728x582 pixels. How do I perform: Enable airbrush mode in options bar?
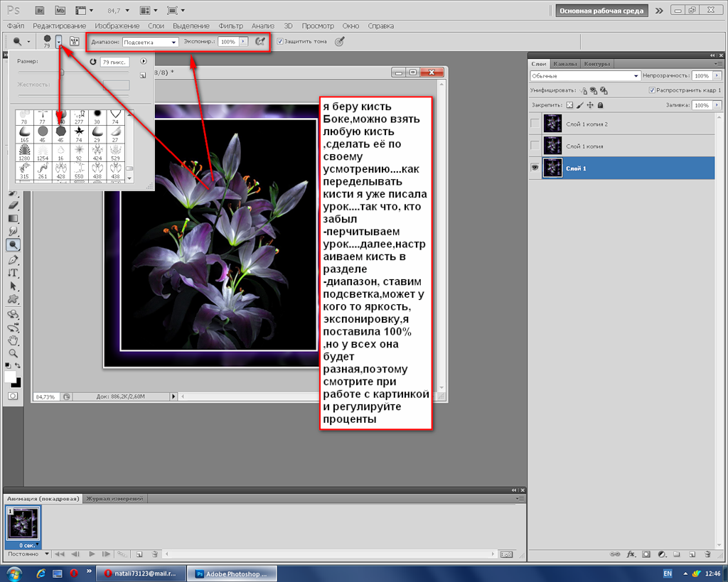260,42
